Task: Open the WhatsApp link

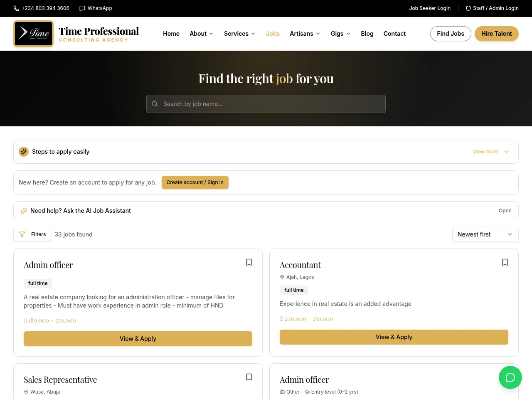Action: (x=96, y=8)
